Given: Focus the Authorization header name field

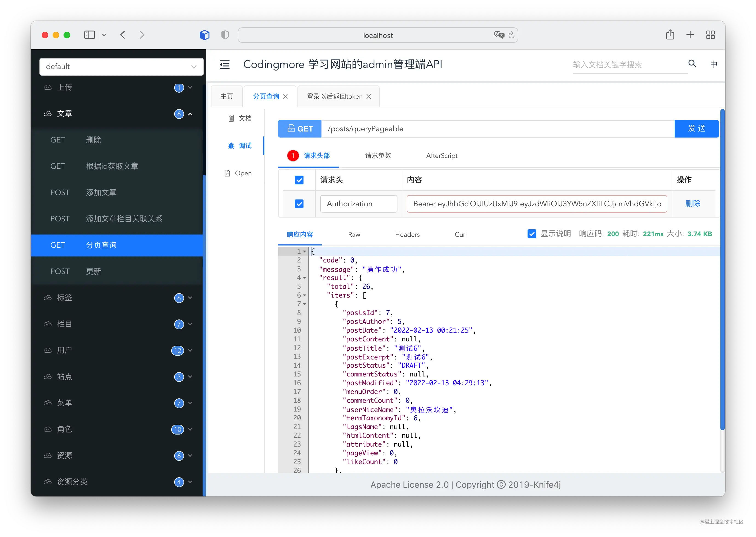Looking at the screenshot, I should coord(358,204).
